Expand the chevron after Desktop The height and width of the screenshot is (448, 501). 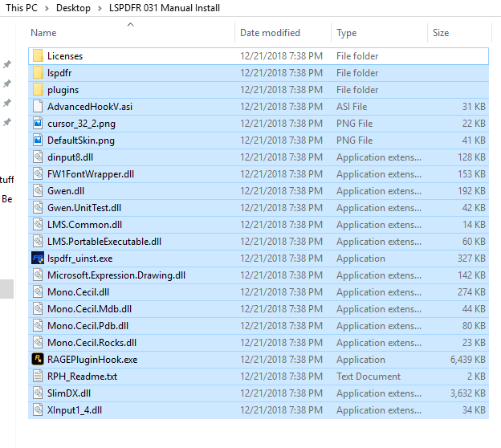point(100,8)
